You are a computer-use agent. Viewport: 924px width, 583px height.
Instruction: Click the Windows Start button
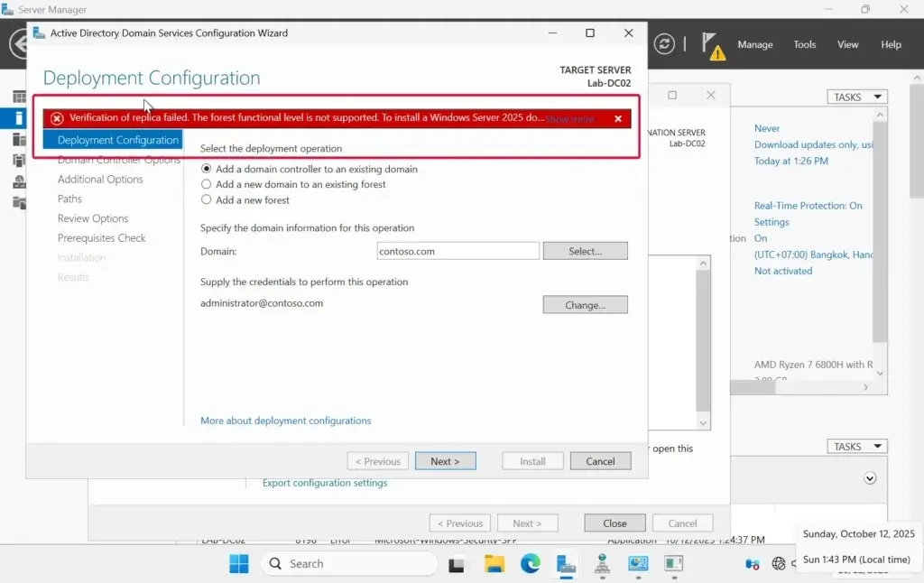point(239,564)
